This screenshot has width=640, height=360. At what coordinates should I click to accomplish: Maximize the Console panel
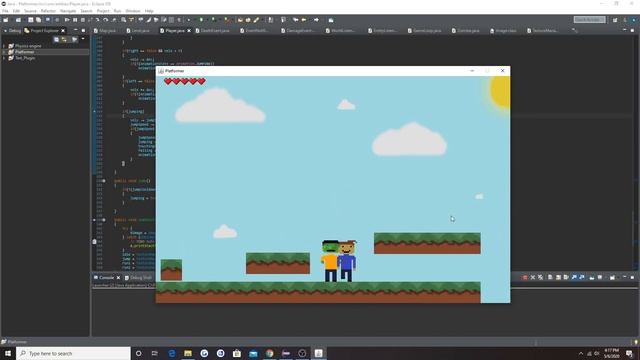632,277
